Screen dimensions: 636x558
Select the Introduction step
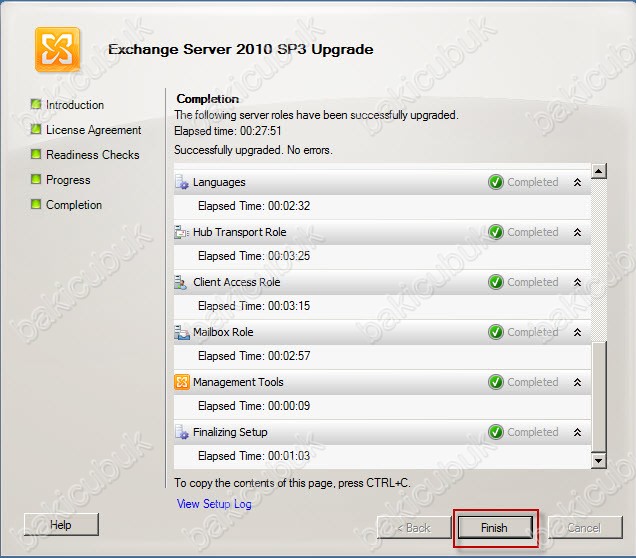click(75, 105)
